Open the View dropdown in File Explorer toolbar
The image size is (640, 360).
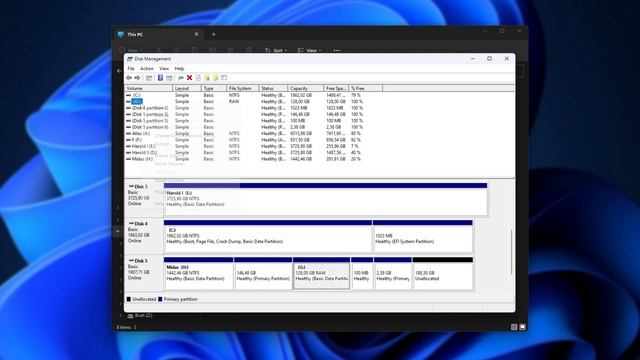tap(309, 51)
